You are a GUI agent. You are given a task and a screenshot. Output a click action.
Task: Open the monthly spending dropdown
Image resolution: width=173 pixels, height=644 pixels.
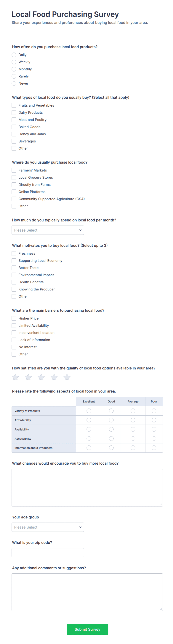(48, 230)
